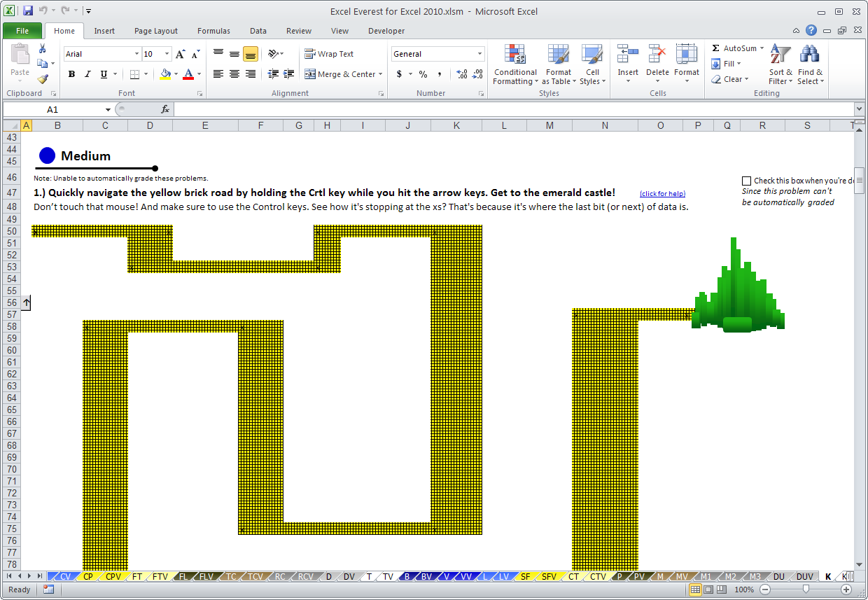Click the Delete cells button
The image size is (868, 600).
(x=657, y=64)
